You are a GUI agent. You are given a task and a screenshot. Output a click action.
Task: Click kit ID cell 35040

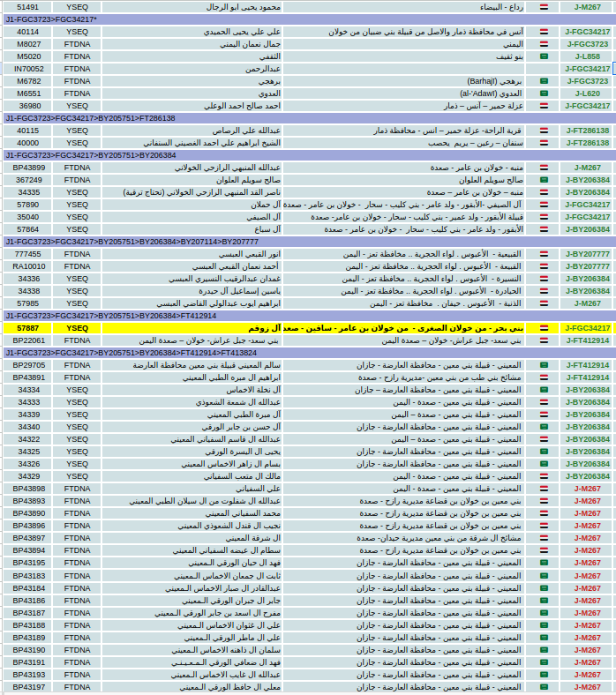pos(28,217)
